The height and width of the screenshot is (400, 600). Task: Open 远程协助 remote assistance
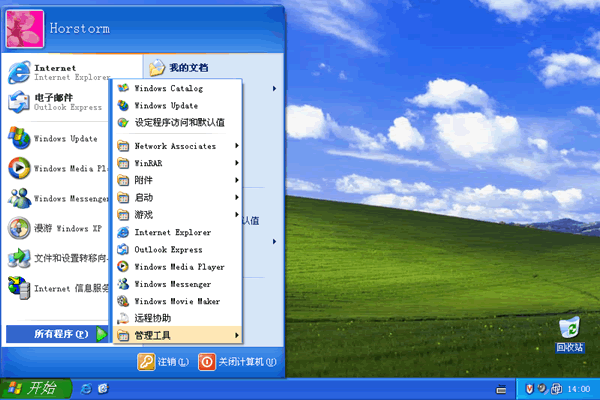click(x=178, y=318)
